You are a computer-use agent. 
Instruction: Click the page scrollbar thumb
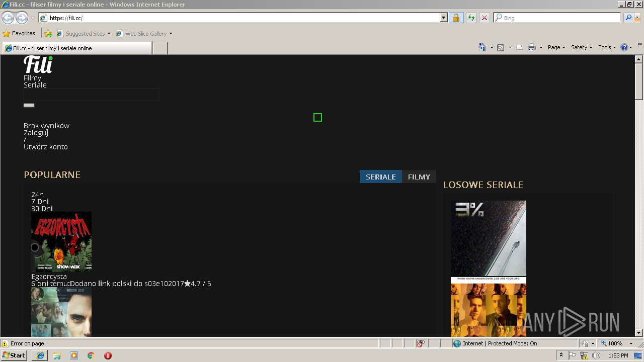639,81
